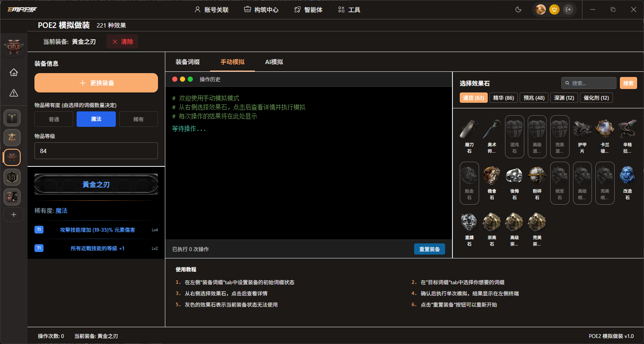Set item rarity to 普通

(x=54, y=119)
